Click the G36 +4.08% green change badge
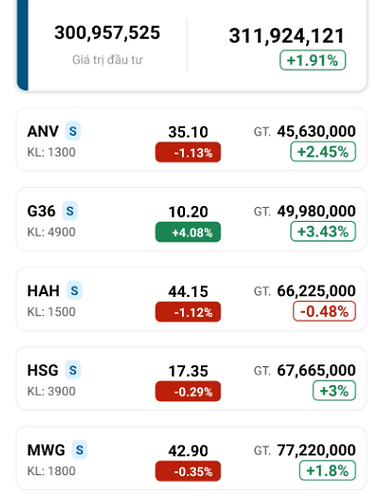 coord(188,232)
